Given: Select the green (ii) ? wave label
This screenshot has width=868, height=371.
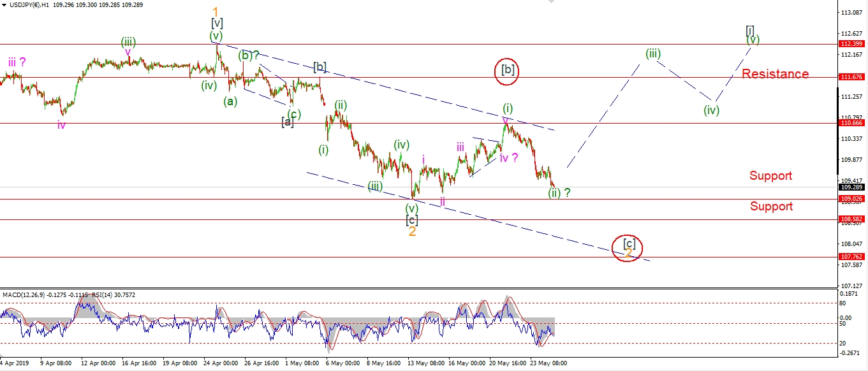Looking at the screenshot, I should (559, 193).
